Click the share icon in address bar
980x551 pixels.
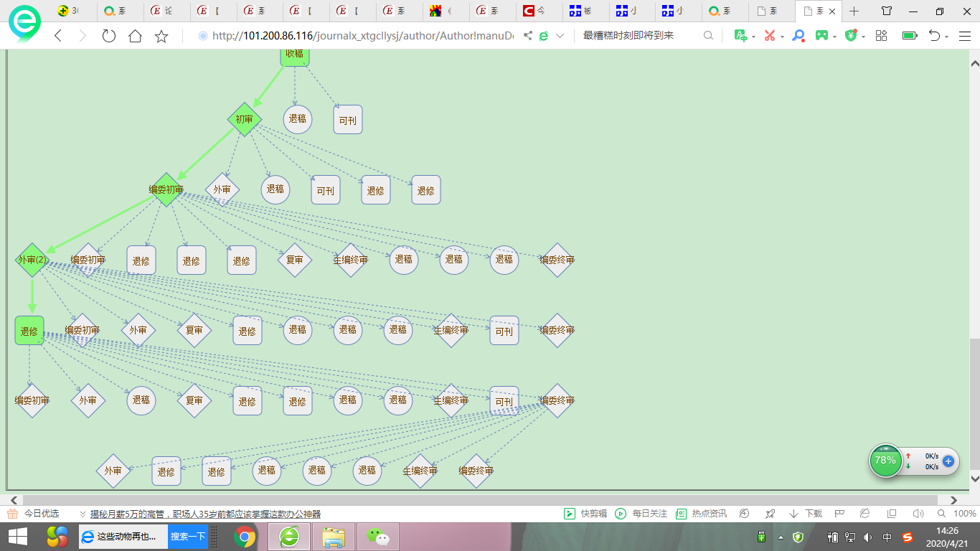pos(528,36)
